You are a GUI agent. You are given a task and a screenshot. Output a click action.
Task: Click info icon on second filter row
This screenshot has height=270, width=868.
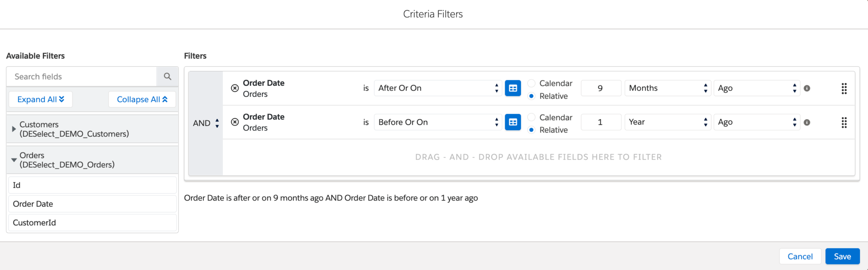tap(807, 122)
